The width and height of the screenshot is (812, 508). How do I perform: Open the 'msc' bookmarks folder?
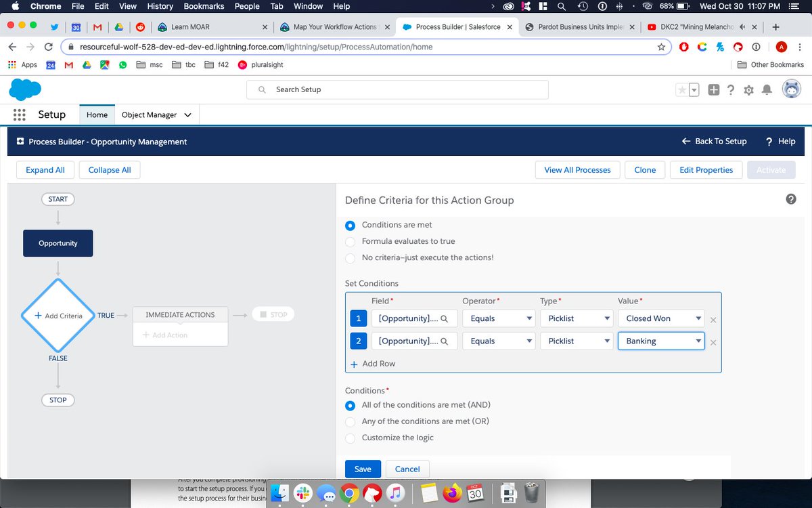150,65
